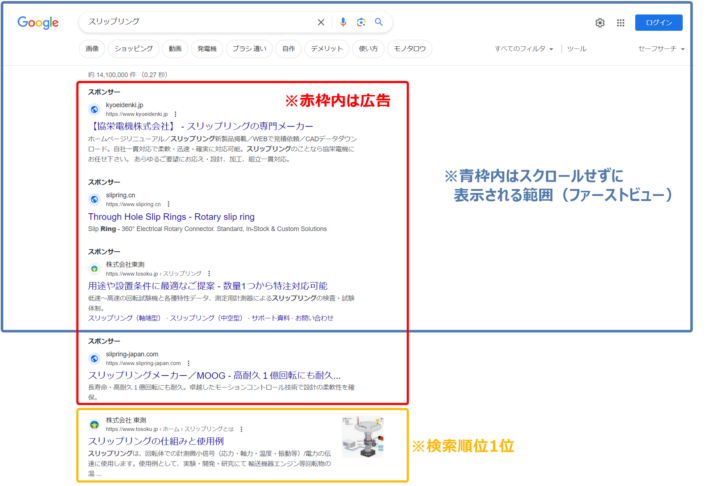Viewport: 720px width, 486px height.
Task: Open three-dot menu beside slipring-japan.com URL
Action: [x=188, y=363]
